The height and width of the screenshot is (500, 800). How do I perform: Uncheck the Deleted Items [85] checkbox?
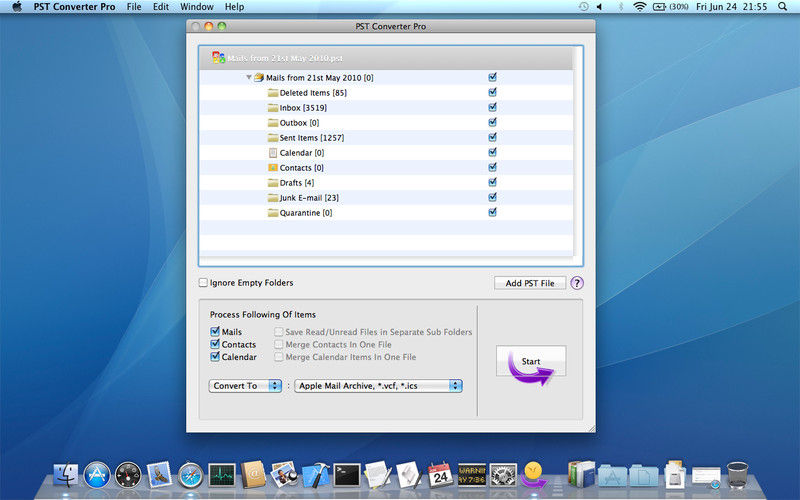pyautogui.click(x=492, y=92)
